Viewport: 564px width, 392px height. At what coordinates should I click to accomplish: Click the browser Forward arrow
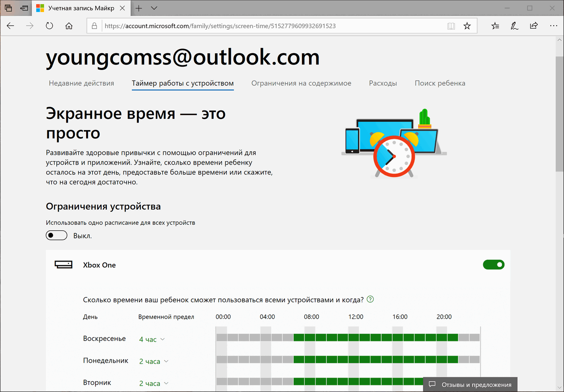[x=30, y=26]
